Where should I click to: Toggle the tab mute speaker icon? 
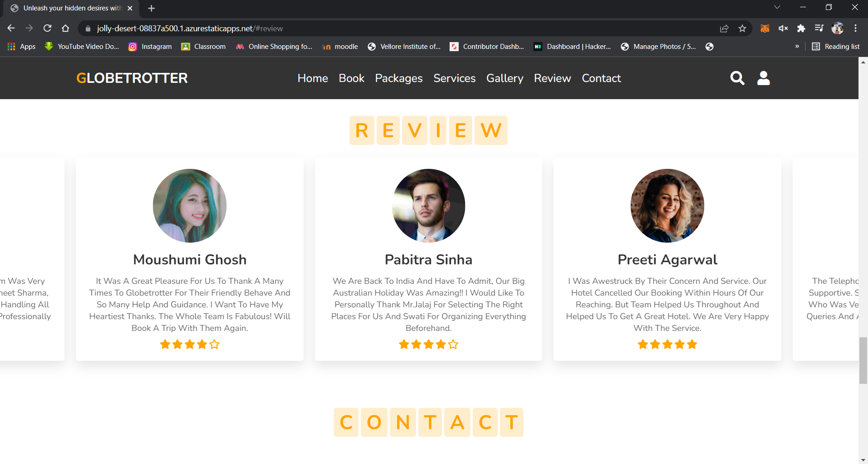pyautogui.click(x=783, y=28)
